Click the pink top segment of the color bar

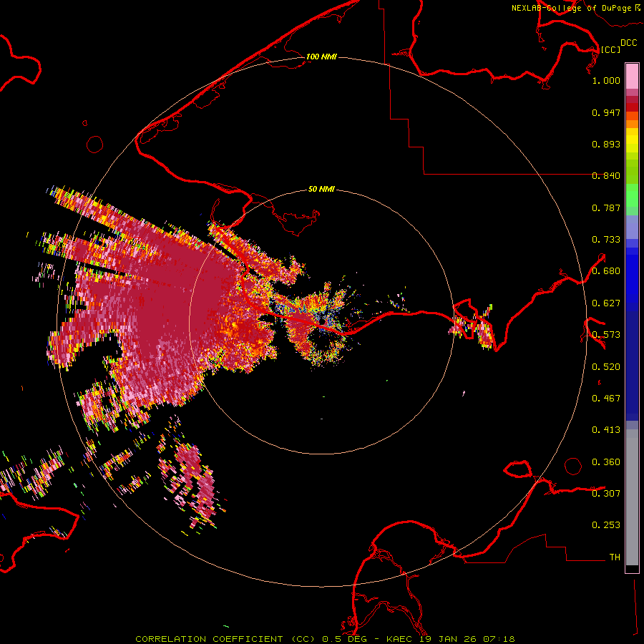pos(632,77)
